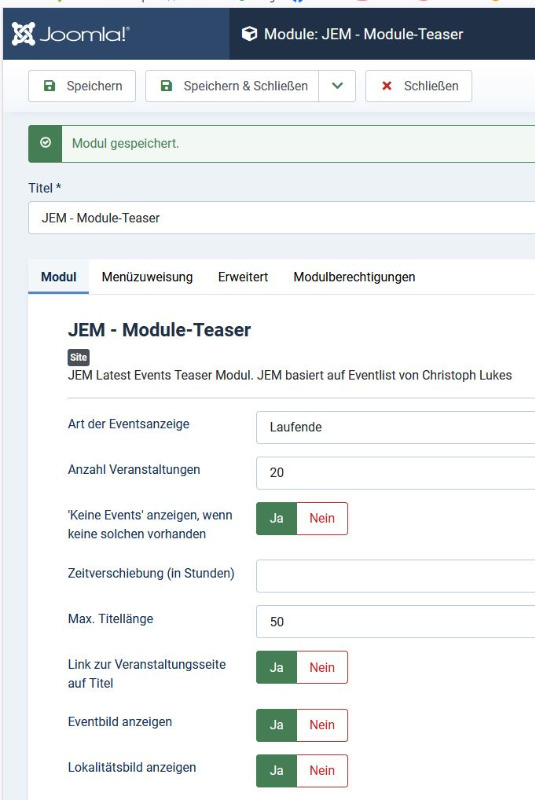Set Lokalitätsbild anzeigen to Nein
Image resolution: width=535 pixels, height=800 pixels.
coord(322,770)
